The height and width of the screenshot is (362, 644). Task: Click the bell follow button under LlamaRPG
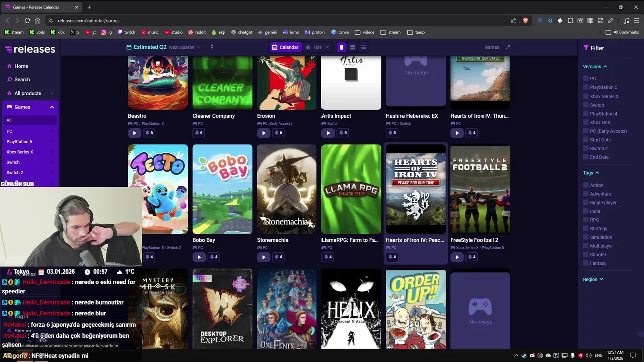coord(328,257)
